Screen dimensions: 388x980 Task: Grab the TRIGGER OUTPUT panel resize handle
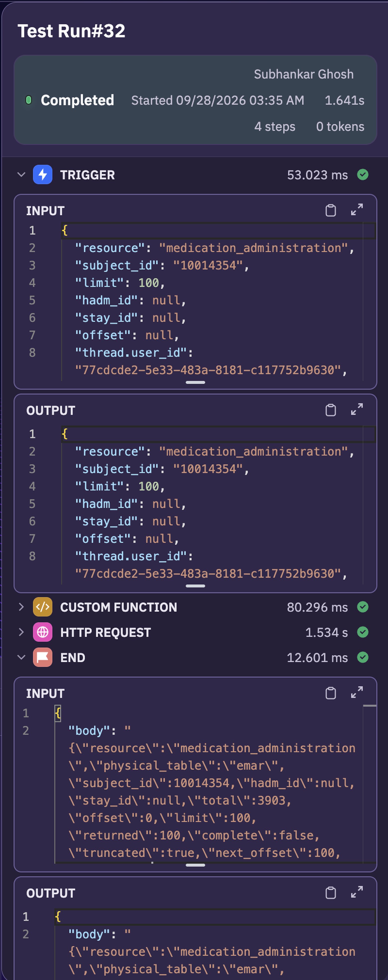pos(195,586)
